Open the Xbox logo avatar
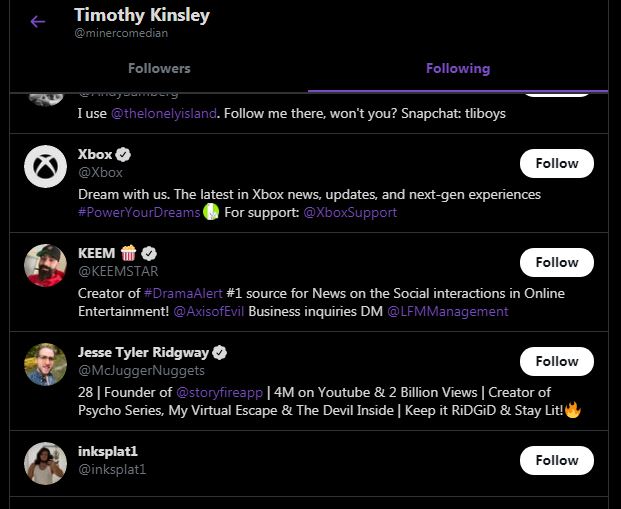Image resolution: width=621 pixels, height=509 pixels. click(46, 166)
